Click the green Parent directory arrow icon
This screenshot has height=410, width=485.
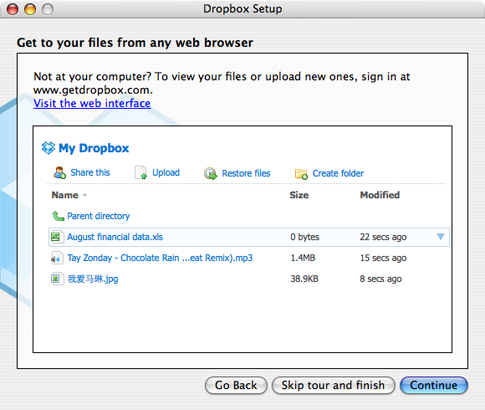click(58, 216)
